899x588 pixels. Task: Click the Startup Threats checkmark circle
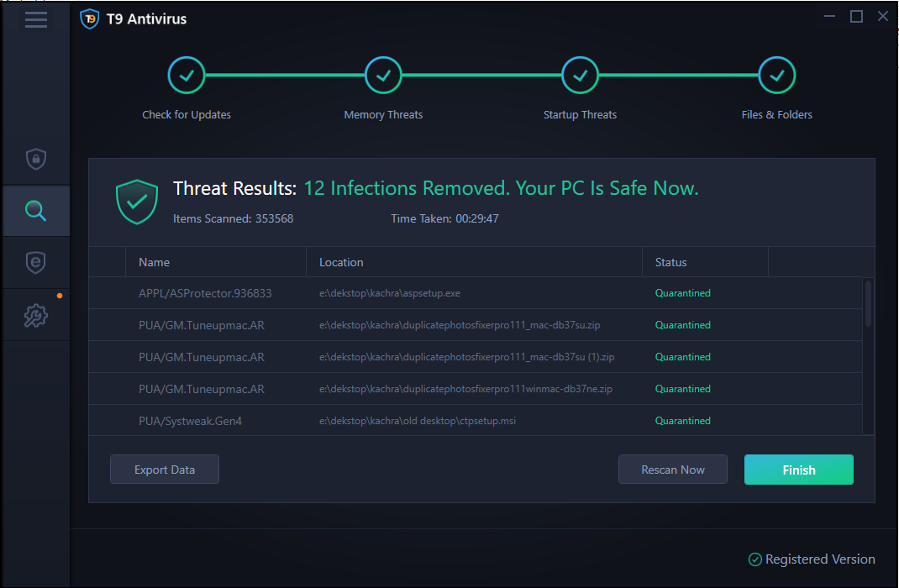click(580, 75)
